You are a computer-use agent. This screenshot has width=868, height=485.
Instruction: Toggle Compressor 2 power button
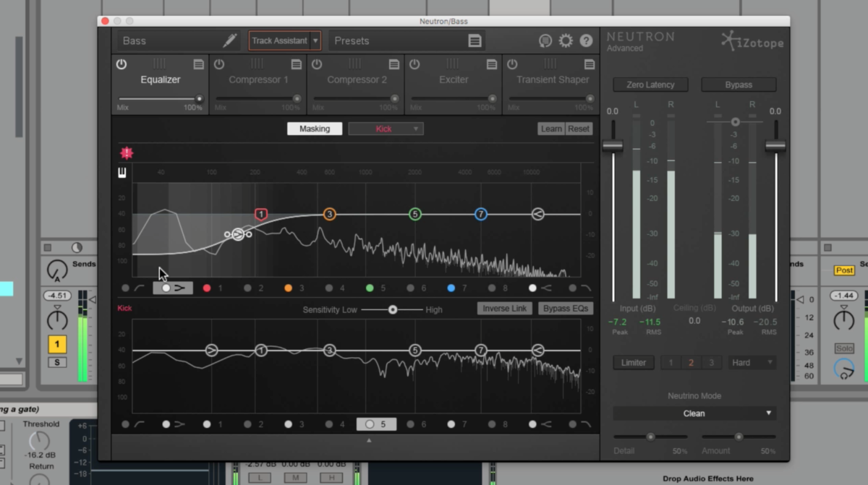[x=317, y=64]
